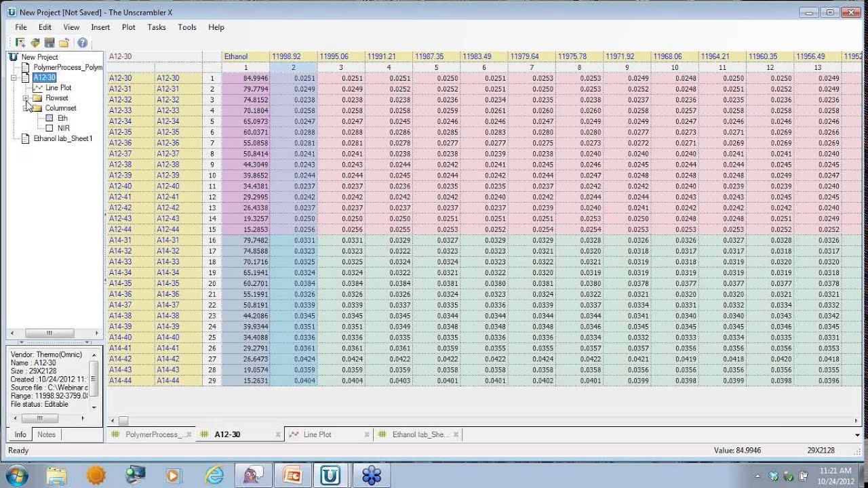Collapse the A12-30 tree node
Viewport: 868px width, 488px height.
pyautogui.click(x=14, y=78)
